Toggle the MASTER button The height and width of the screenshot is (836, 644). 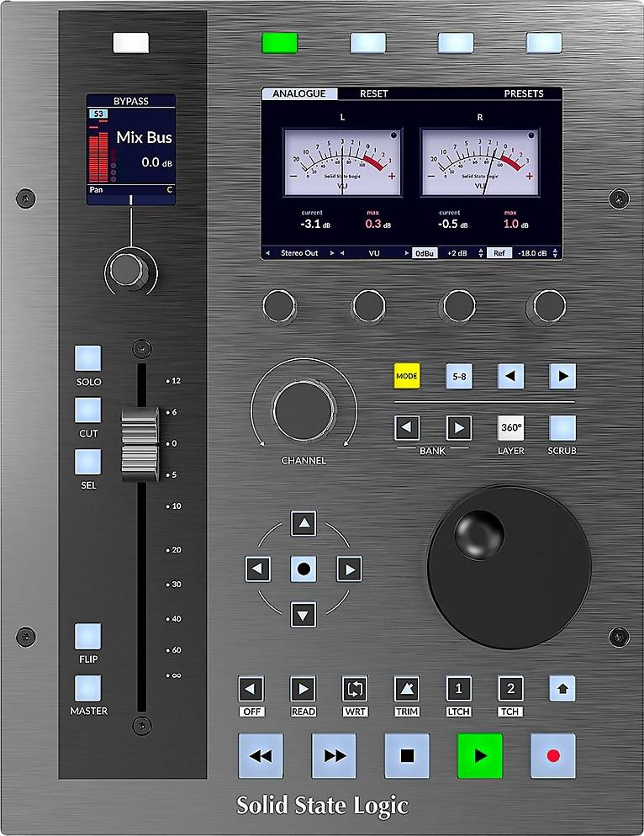(88, 688)
